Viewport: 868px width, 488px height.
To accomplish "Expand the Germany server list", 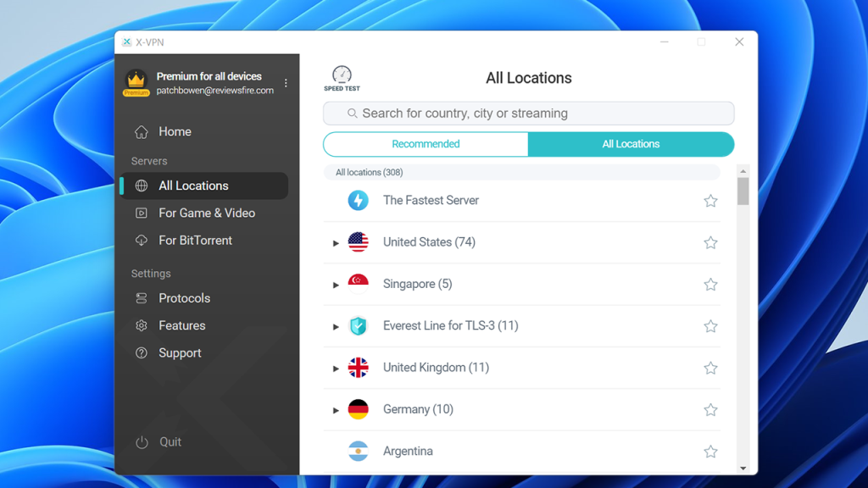I will [336, 410].
